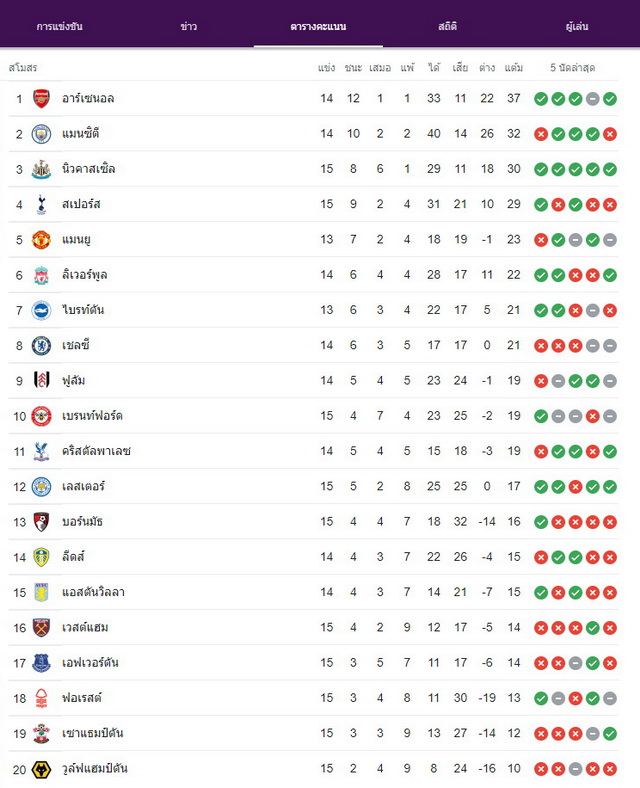Click the ไบรท์ตัน team name link
This screenshot has width=640, height=788.
(x=83, y=310)
